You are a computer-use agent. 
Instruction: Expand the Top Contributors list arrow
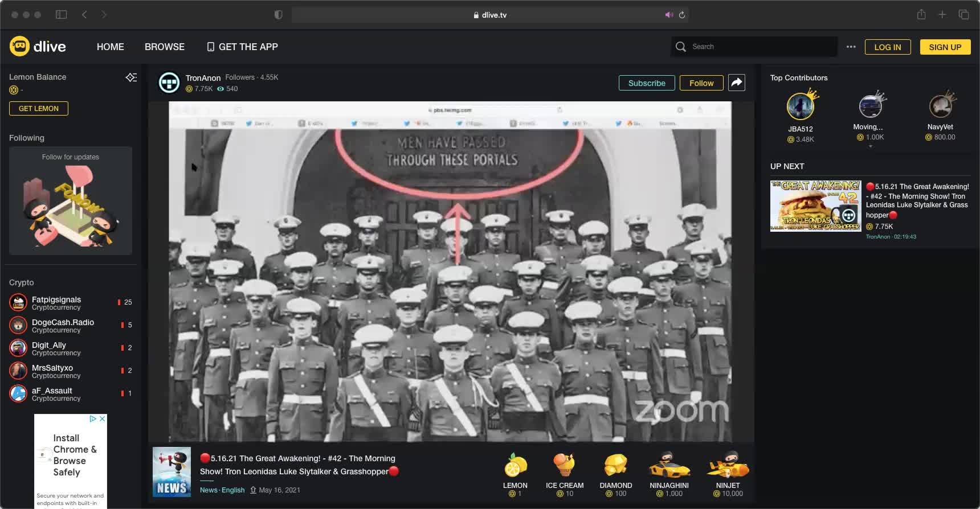870,147
